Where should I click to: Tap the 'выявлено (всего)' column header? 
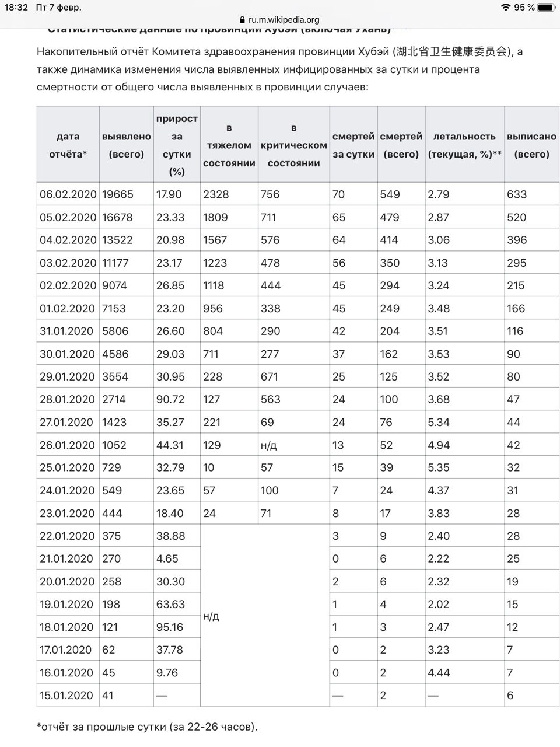(x=126, y=145)
